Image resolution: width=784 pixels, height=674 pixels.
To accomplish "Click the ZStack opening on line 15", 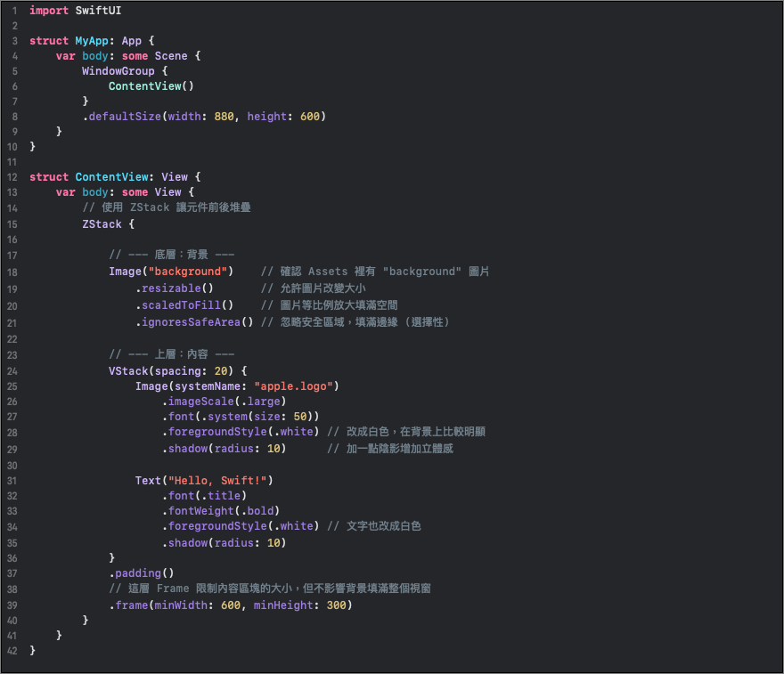I will 102,223.
